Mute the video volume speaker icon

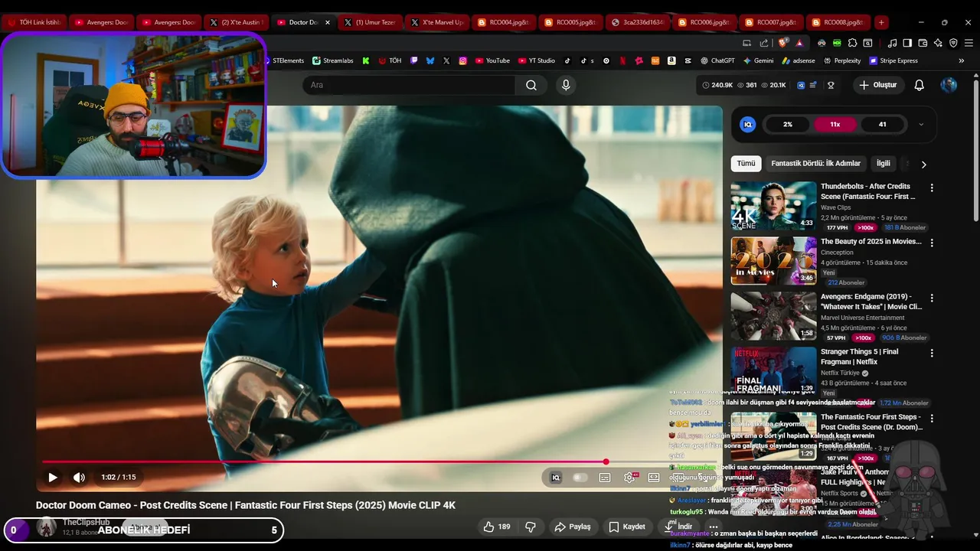79,478
